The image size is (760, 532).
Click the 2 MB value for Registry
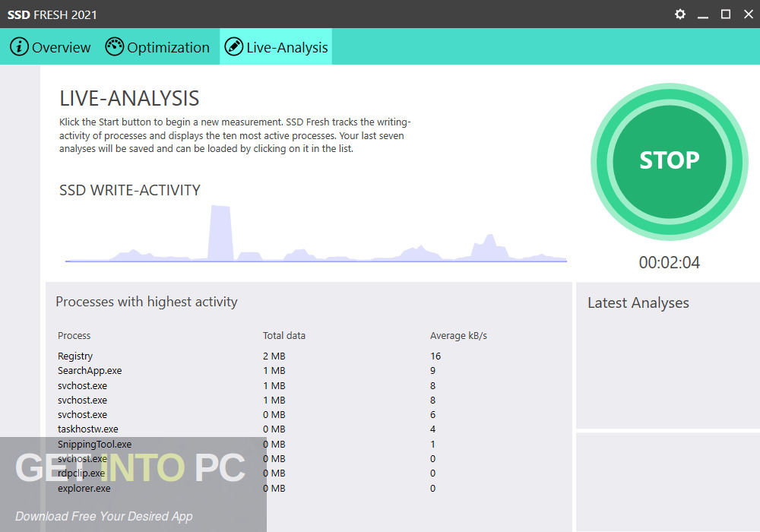(x=274, y=356)
